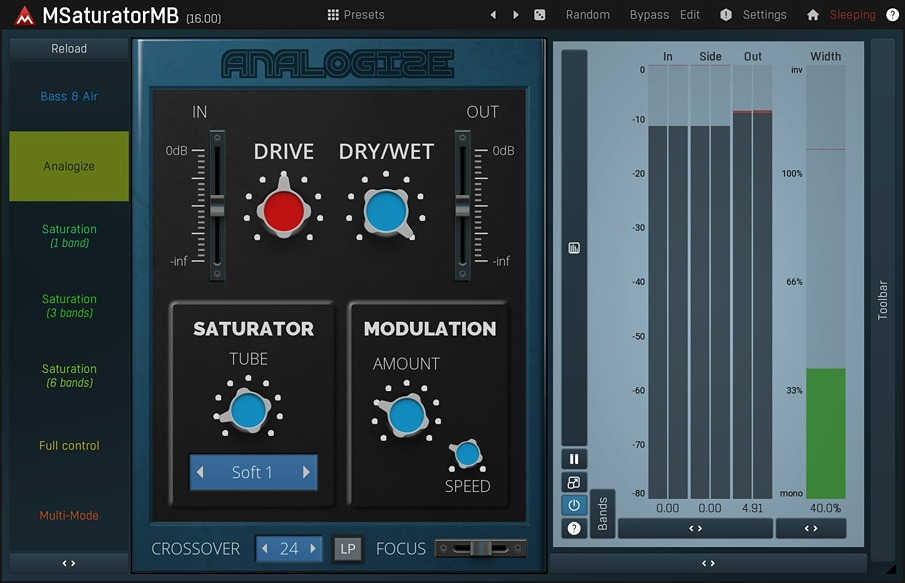Click the home icon in the toolbar
This screenshot has width=905, height=583.
pyautogui.click(x=812, y=14)
